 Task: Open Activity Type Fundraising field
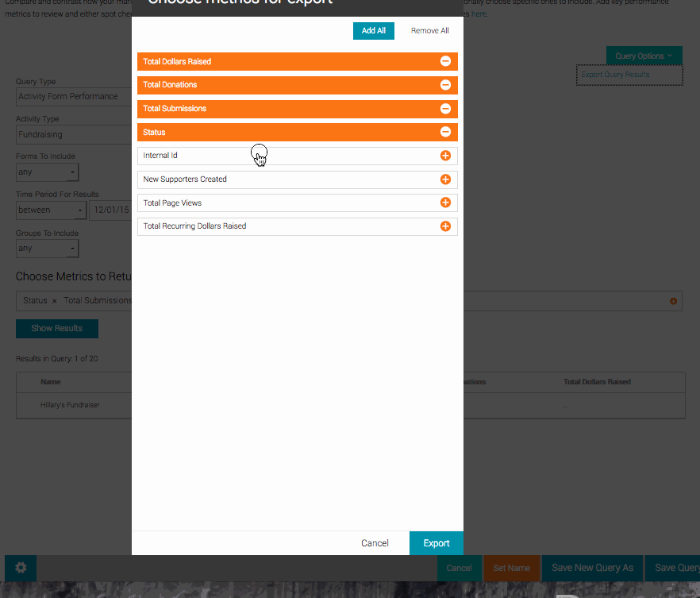(74, 134)
